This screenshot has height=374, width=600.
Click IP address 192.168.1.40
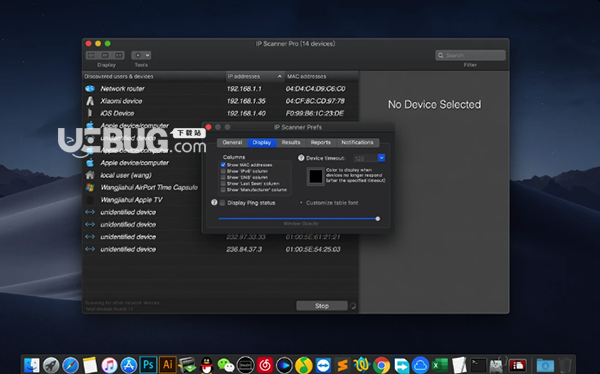(246, 113)
